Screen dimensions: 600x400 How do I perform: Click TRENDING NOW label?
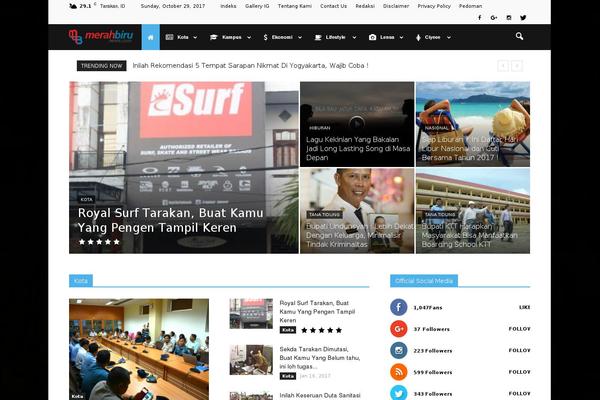(101, 66)
